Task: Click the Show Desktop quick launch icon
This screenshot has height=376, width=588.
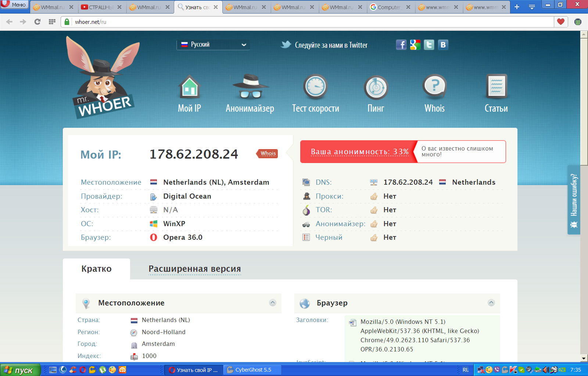Action: 53,370
